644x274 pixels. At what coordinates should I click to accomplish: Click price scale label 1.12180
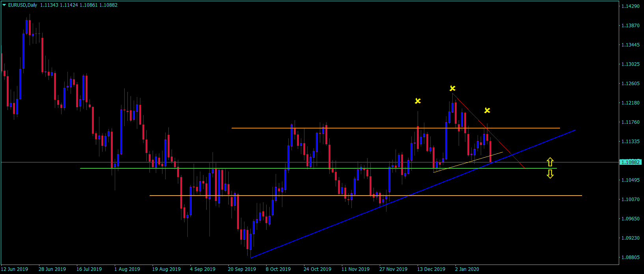point(630,103)
